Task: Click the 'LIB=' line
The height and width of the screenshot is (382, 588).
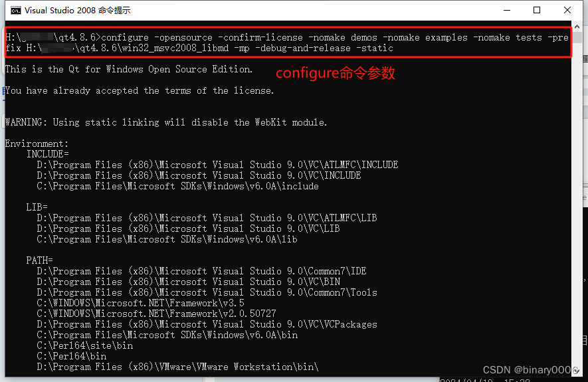Action: 37,207
